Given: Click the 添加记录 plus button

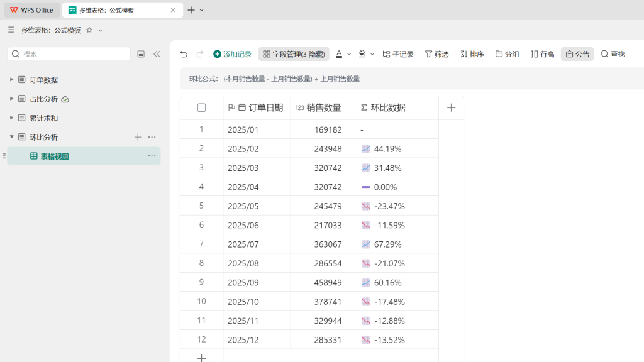Looking at the screenshot, I should 233,54.
